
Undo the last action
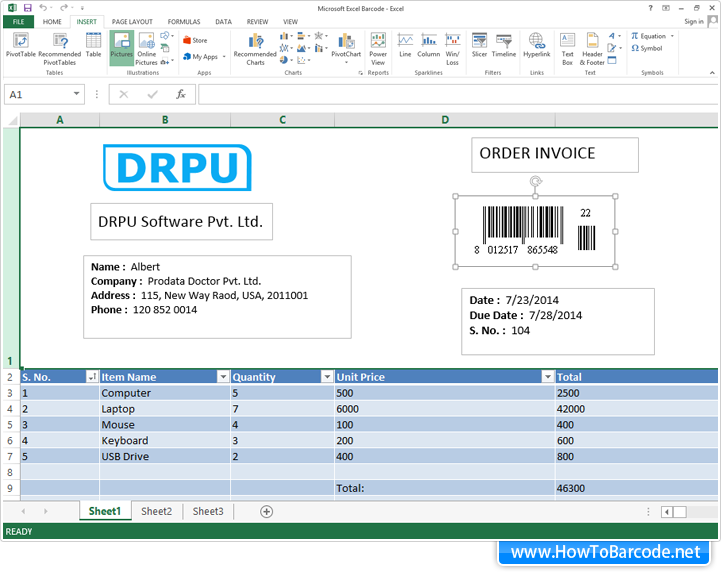pyautogui.click(x=43, y=8)
